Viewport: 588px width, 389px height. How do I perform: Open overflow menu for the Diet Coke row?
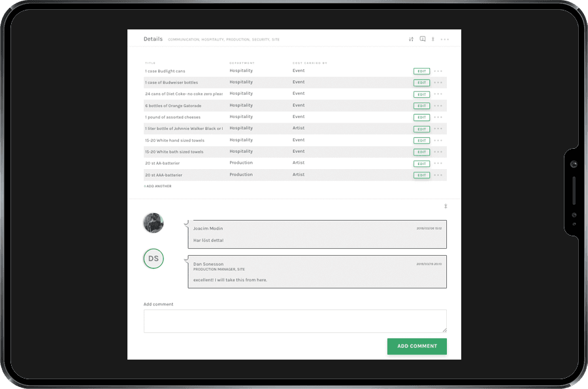click(x=438, y=94)
